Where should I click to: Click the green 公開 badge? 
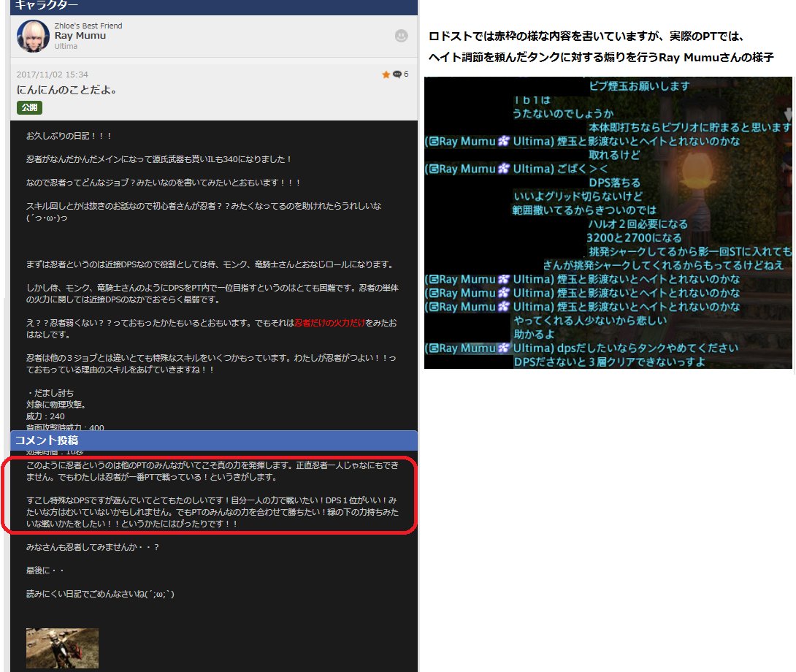pos(29,107)
